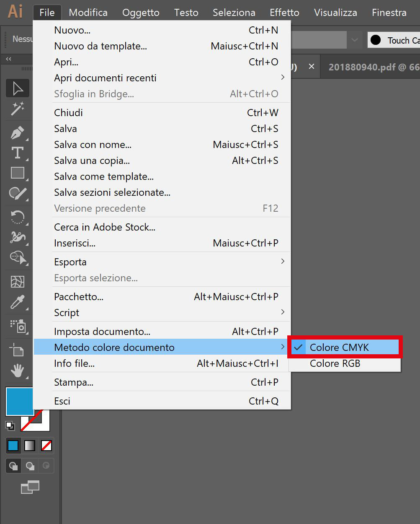
Task: Select the Pen tool
Action: [x=17, y=133]
